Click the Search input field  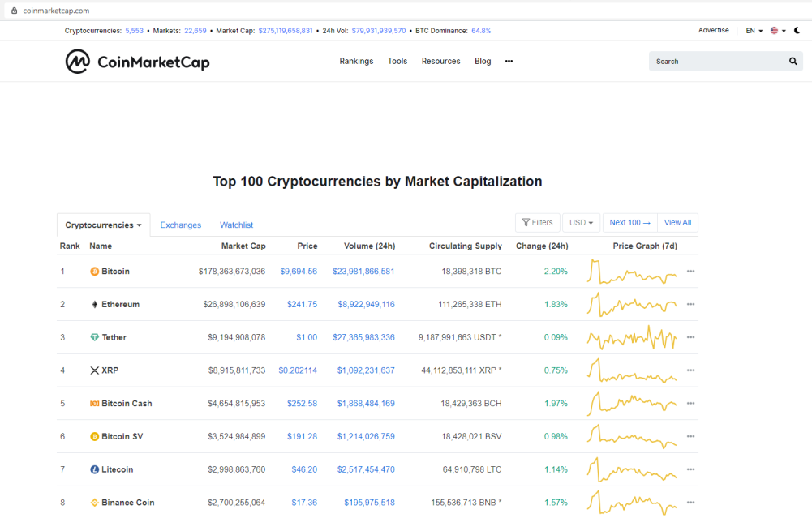719,61
